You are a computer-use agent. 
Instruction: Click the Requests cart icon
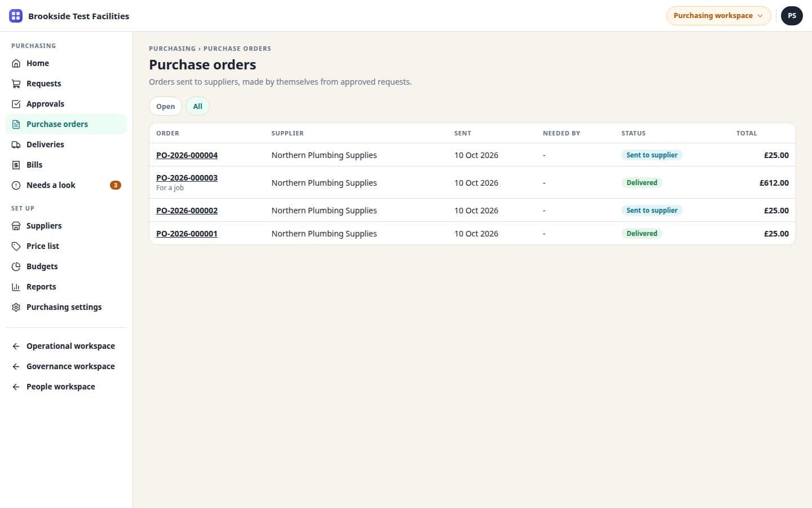pos(16,84)
